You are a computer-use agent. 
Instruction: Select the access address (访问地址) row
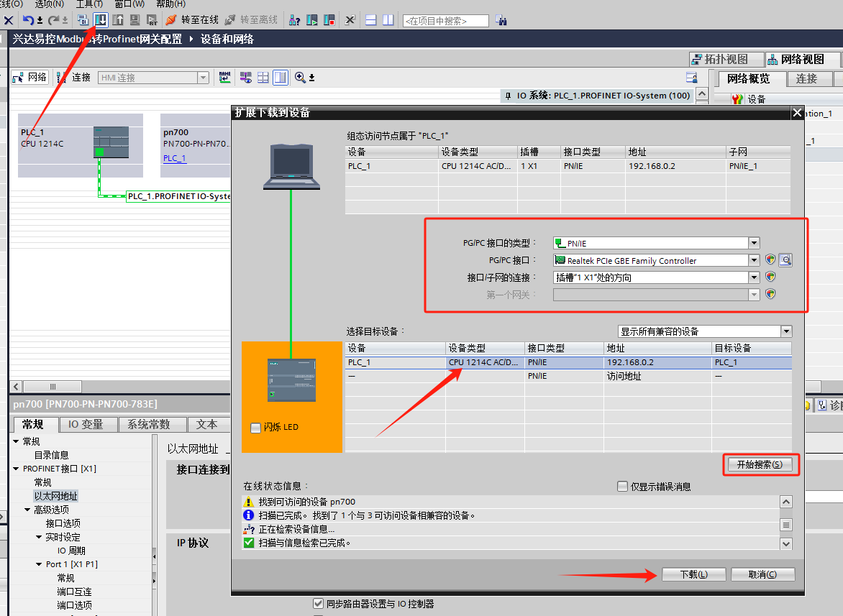[x=568, y=376]
